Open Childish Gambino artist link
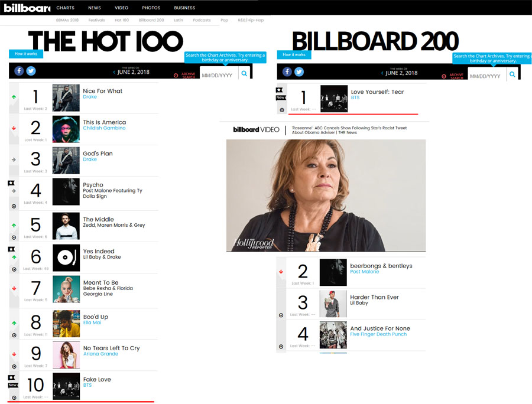The width and height of the screenshot is (532, 404). 104,128
